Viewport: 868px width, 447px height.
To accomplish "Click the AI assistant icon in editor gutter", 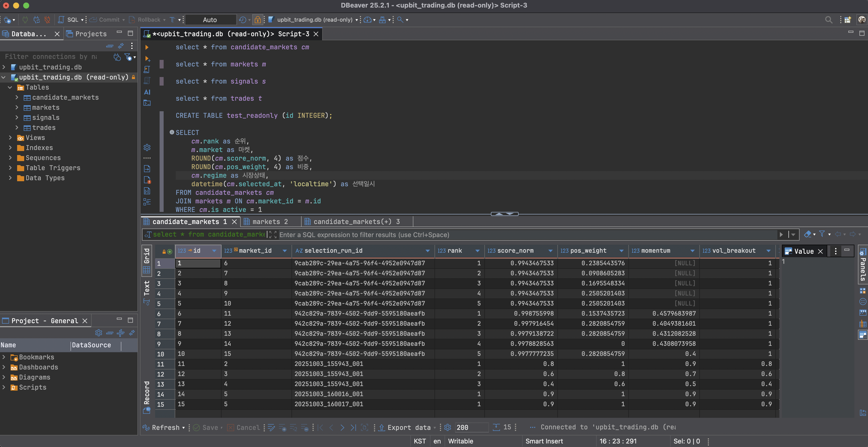I will 147,92.
